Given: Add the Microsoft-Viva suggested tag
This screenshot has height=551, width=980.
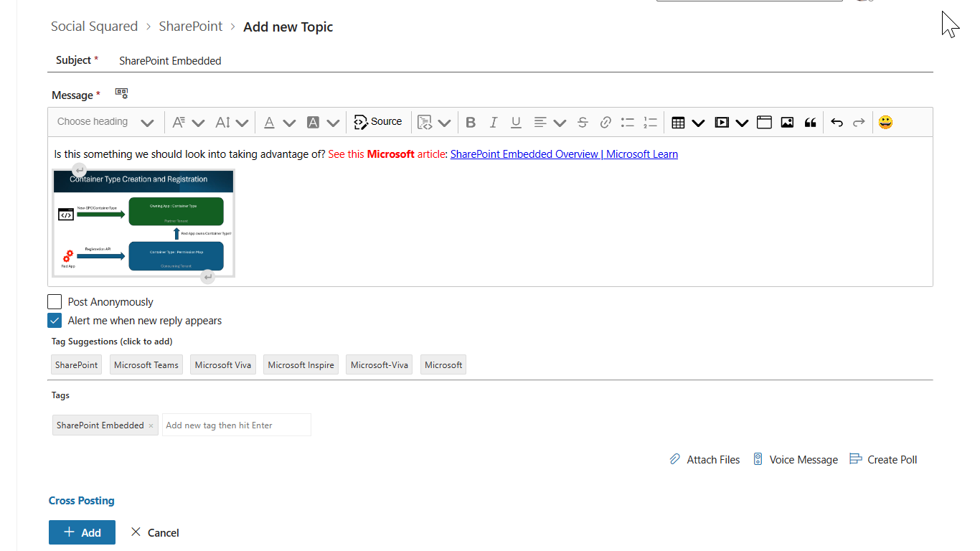Looking at the screenshot, I should pos(380,364).
